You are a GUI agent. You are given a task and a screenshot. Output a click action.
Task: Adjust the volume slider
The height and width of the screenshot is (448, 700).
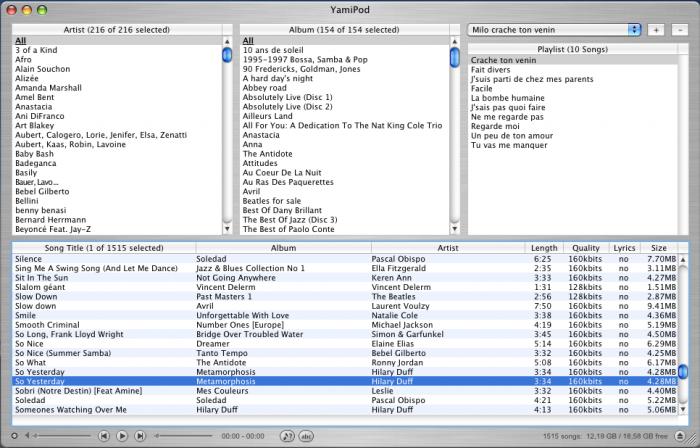click(60, 436)
